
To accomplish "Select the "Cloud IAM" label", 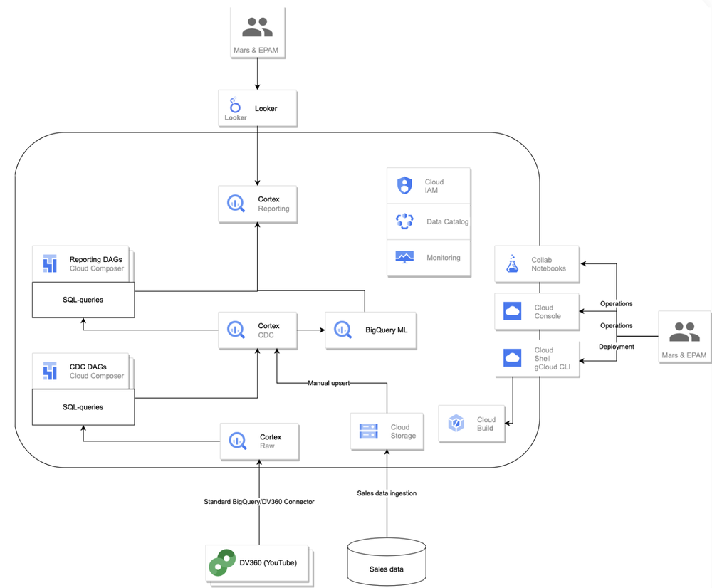I will (434, 186).
